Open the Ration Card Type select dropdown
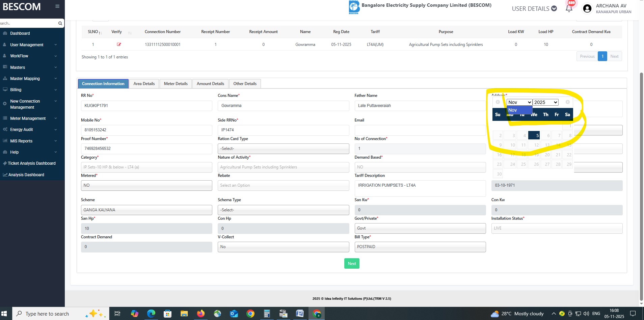This screenshot has width=644, height=320. click(283, 149)
